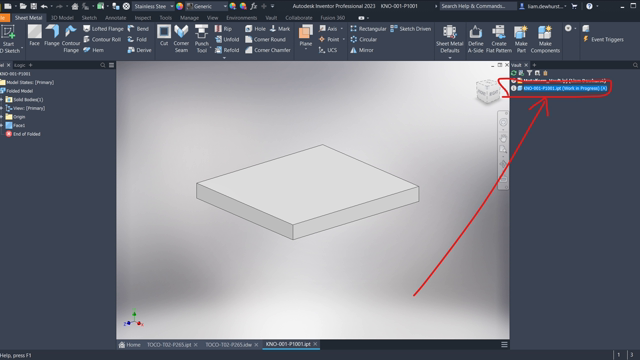Click the Search Help & Commands field
The width and height of the screenshot is (640, 360).
(x=478, y=6)
